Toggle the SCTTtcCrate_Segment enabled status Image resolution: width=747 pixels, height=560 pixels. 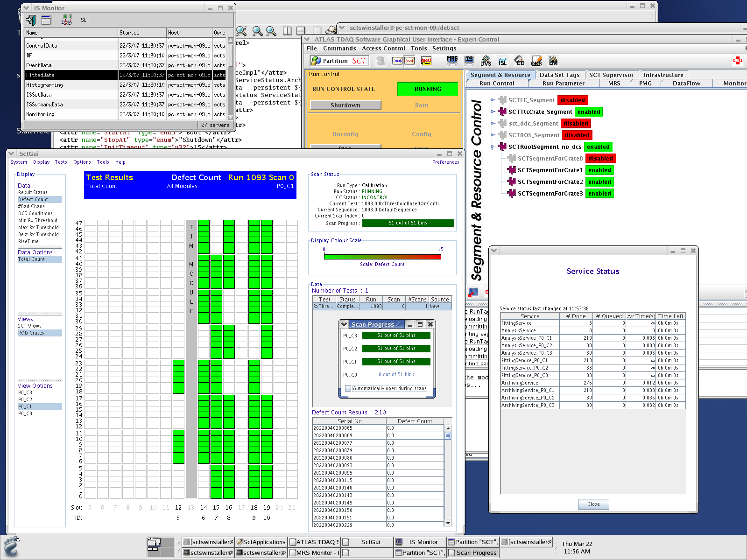click(x=589, y=112)
